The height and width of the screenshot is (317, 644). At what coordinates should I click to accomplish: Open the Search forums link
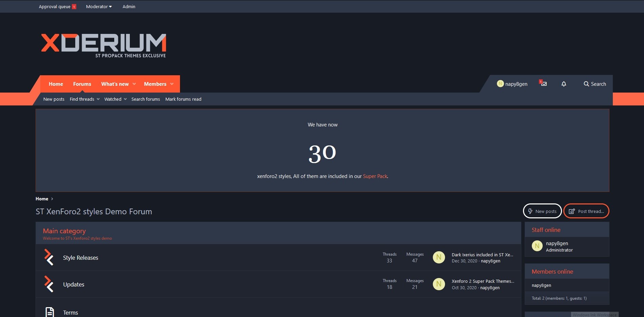click(x=146, y=99)
